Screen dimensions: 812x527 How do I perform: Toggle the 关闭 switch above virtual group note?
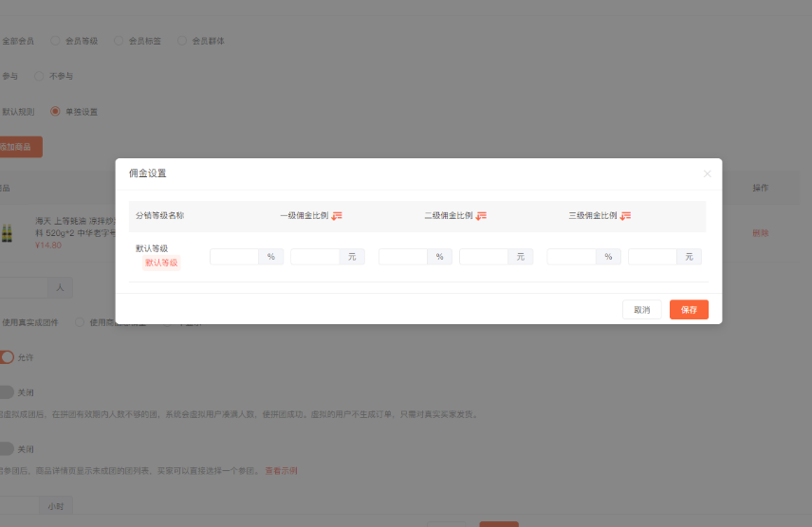tap(7, 392)
